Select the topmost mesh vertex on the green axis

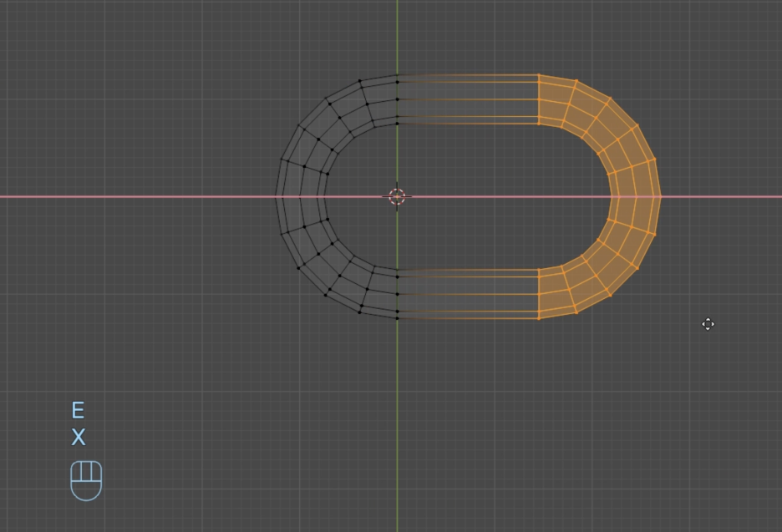[x=398, y=76]
